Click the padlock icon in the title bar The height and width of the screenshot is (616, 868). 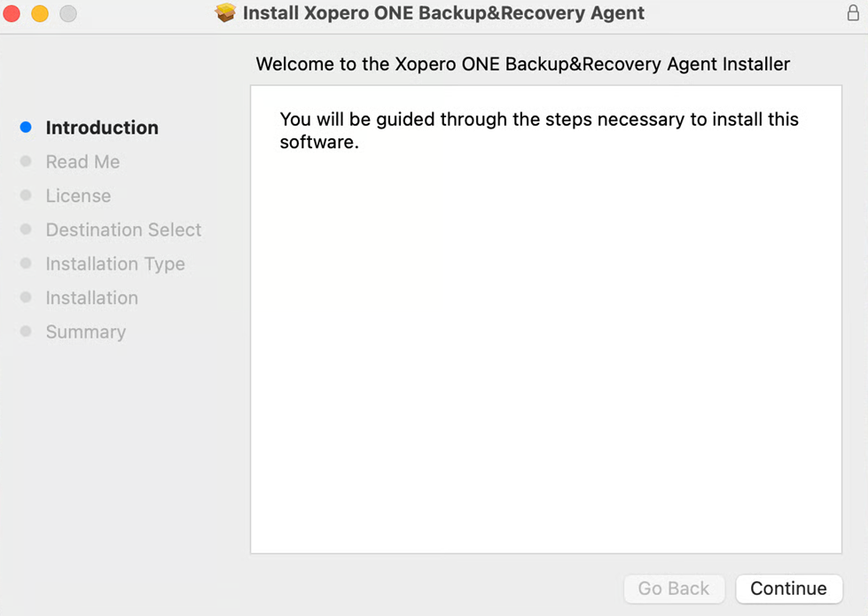(853, 13)
